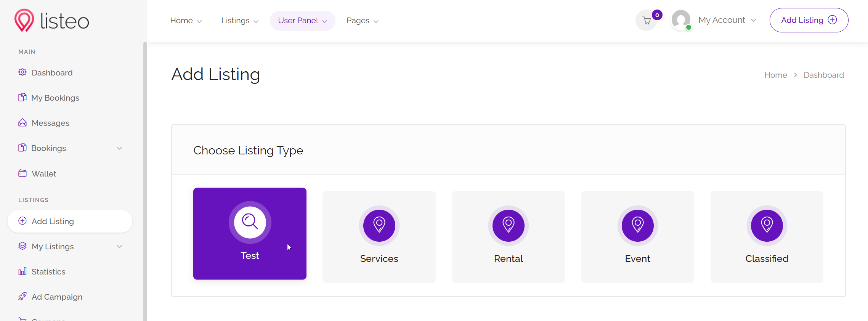Open Statistics in the sidebar
The width and height of the screenshot is (868, 321).
point(48,272)
